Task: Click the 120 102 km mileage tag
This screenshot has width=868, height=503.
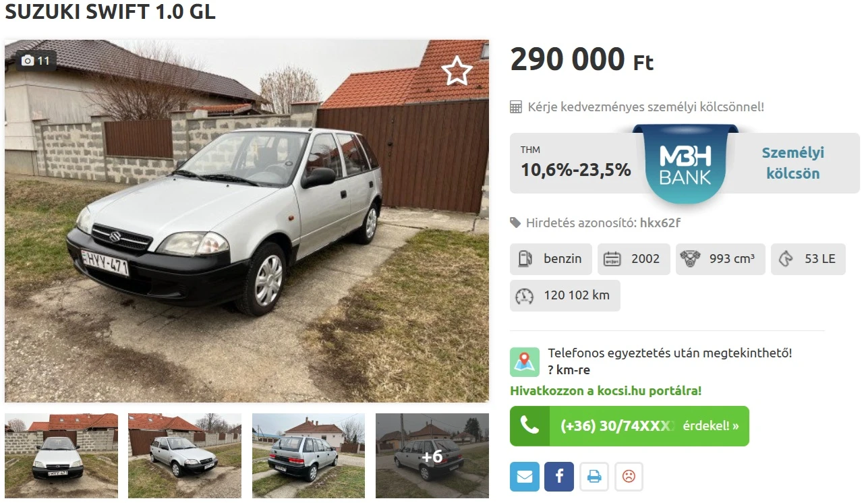Action: (x=565, y=295)
